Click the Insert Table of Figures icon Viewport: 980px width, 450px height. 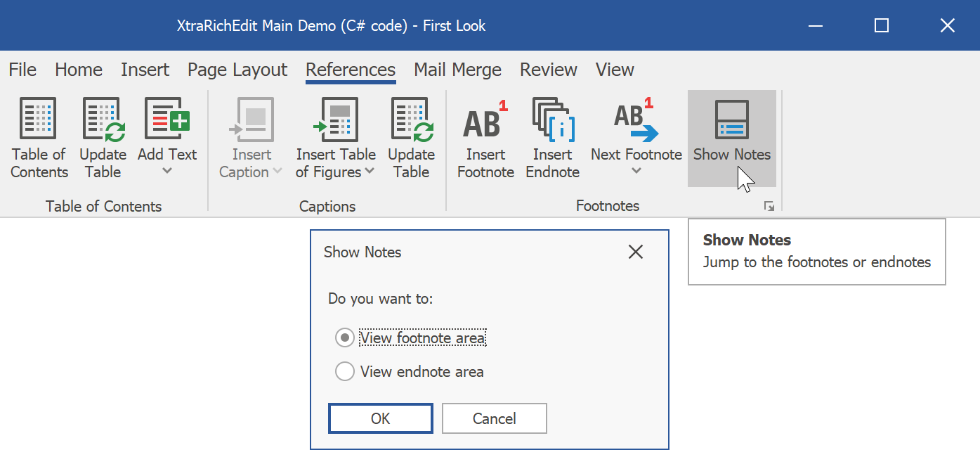tap(335, 120)
